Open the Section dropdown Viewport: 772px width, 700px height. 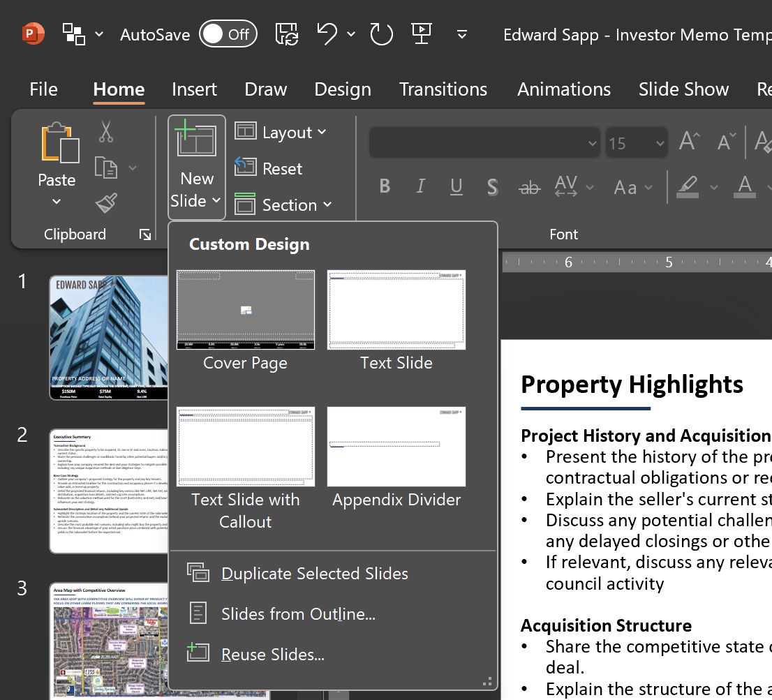click(x=283, y=204)
